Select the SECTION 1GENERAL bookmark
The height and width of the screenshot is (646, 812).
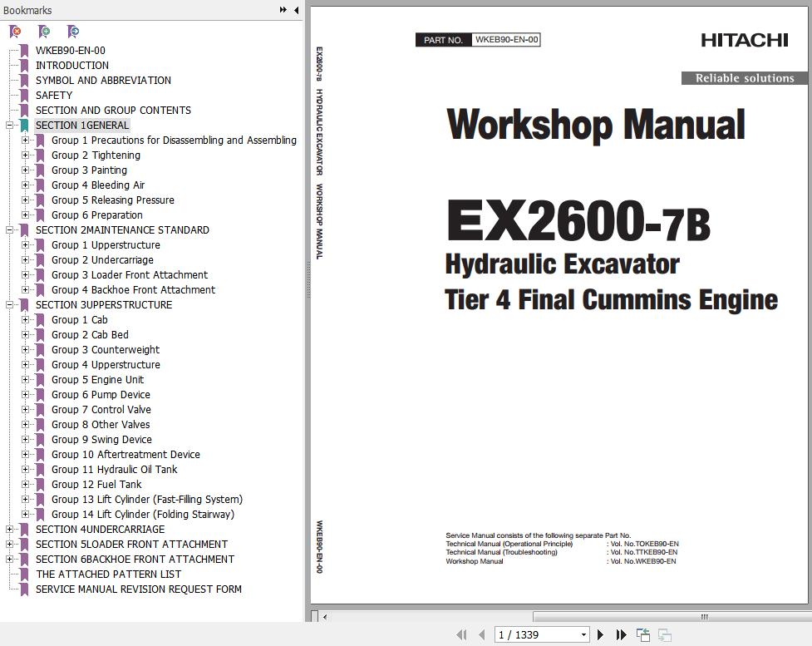(81, 126)
